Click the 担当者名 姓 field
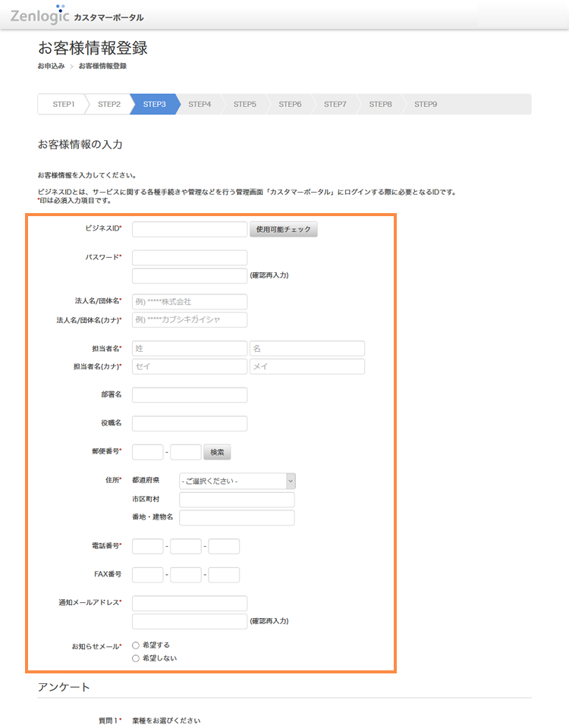Viewport: 569px width, 728px height. (x=190, y=349)
